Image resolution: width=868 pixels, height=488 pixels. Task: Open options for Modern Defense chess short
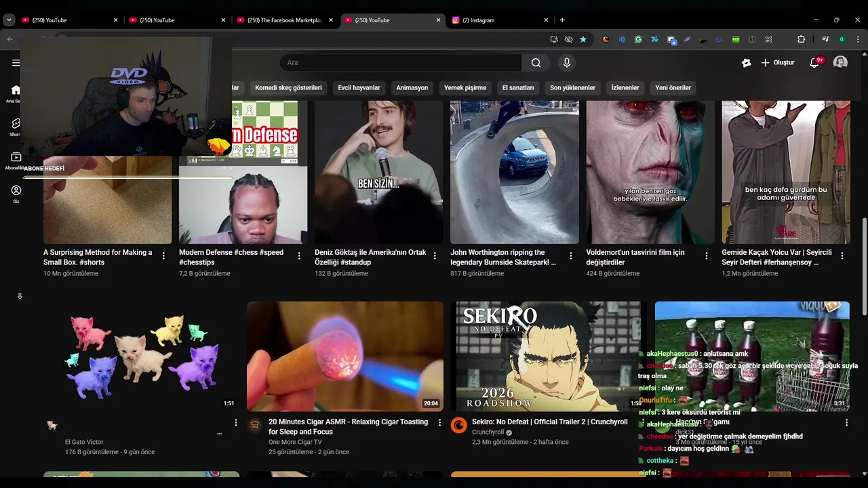(x=299, y=256)
